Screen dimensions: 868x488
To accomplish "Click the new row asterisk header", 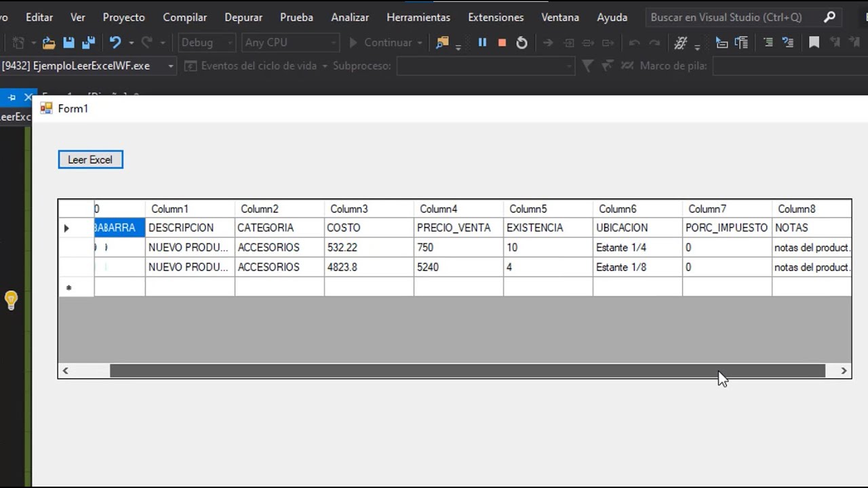I will click(x=76, y=287).
